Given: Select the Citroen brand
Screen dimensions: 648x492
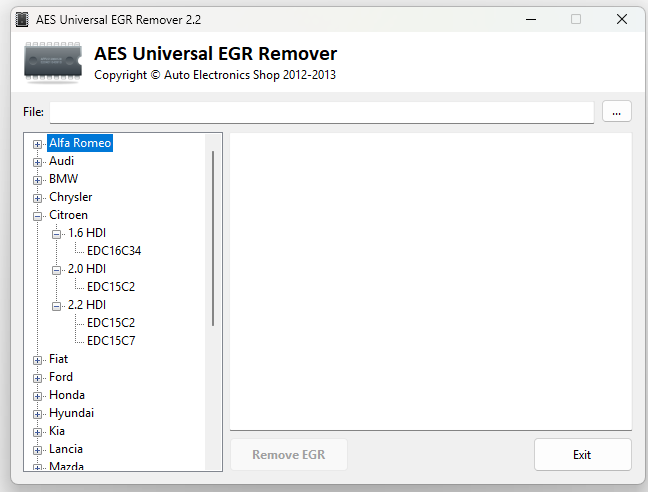Looking at the screenshot, I should pos(68,215).
